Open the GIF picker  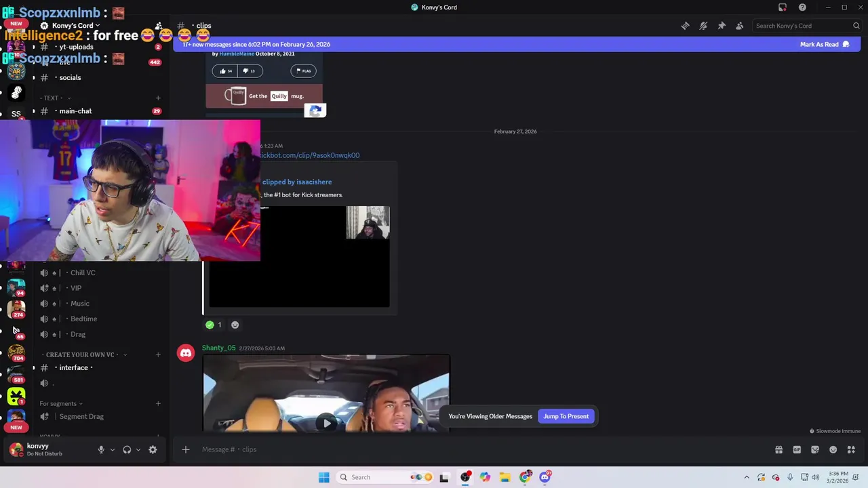pos(797,449)
